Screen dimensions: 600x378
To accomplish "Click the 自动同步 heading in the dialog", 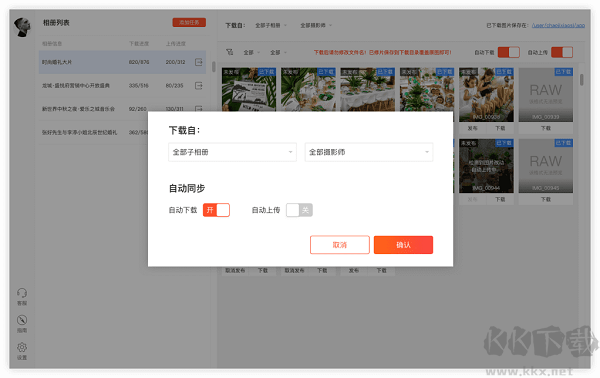I will (187, 188).
